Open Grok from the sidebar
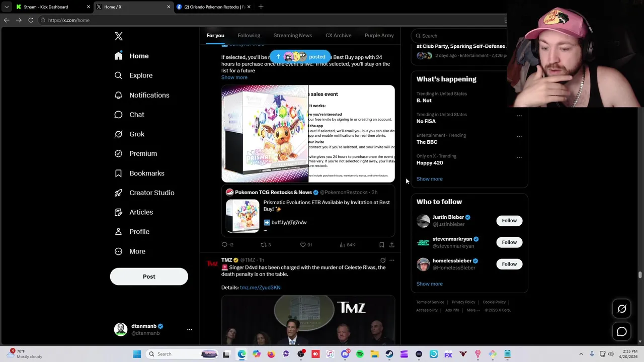644x362 pixels. coord(129,134)
